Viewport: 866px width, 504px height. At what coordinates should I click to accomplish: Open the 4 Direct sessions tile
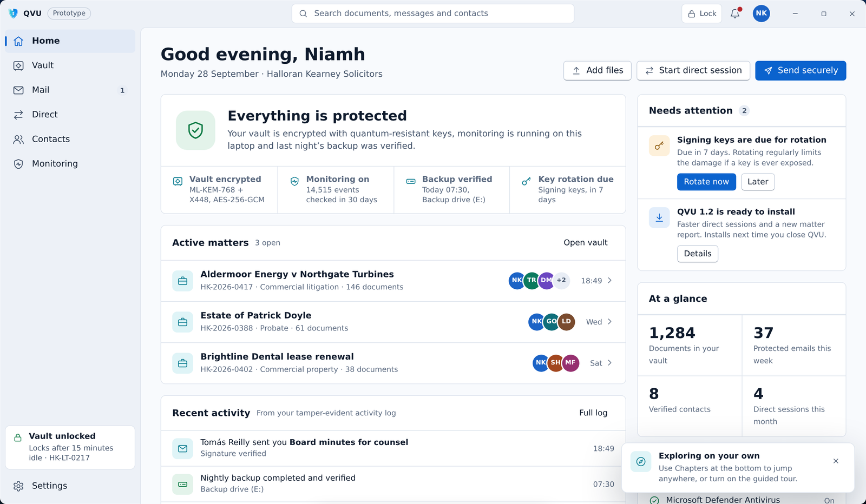[794, 406]
